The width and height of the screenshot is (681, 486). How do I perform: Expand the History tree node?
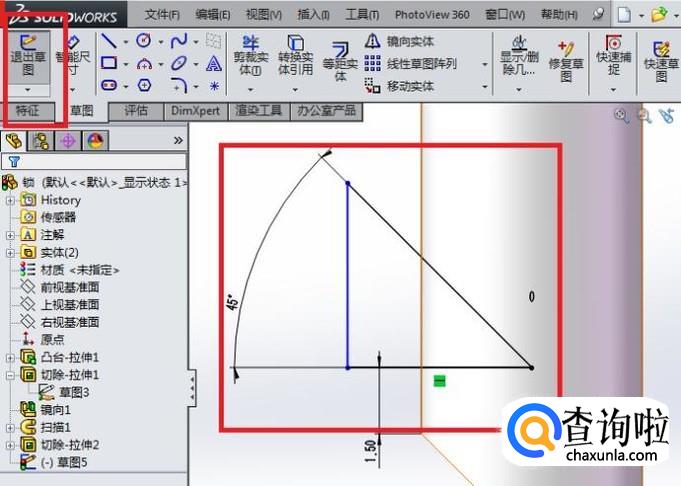pyautogui.click(x=10, y=200)
